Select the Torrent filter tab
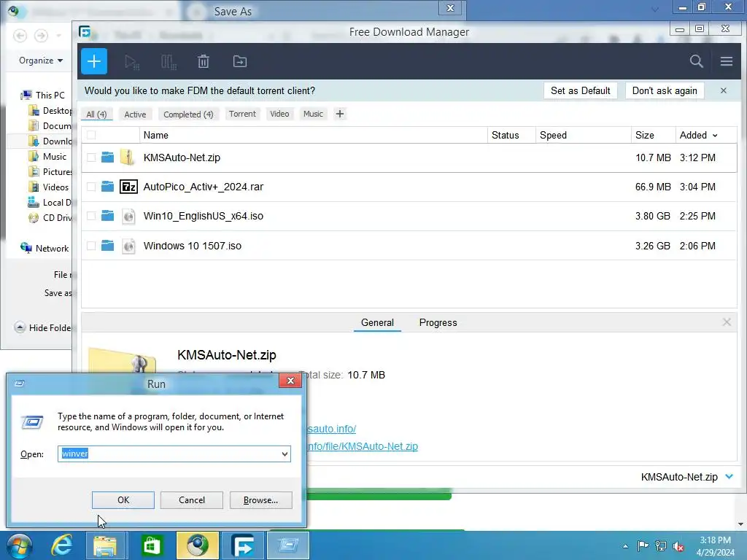 click(242, 114)
